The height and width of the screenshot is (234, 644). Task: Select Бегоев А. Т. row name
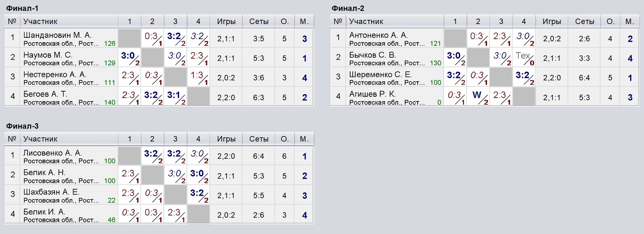coord(45,94)
